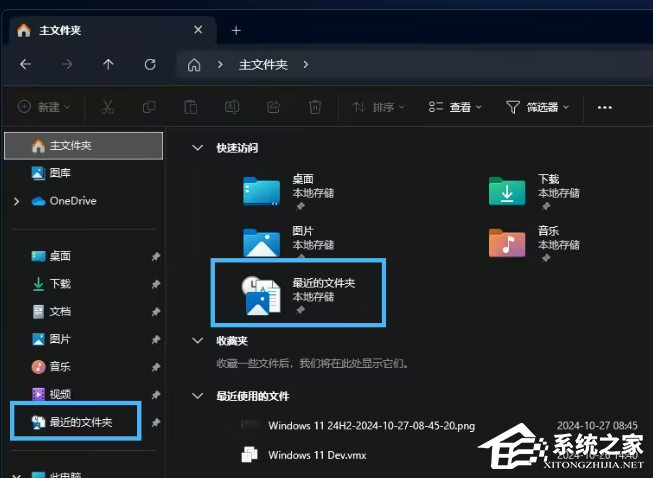
Task: Open the 新建 dropdown
Action: pyautogui.click(x=44, y=107)
